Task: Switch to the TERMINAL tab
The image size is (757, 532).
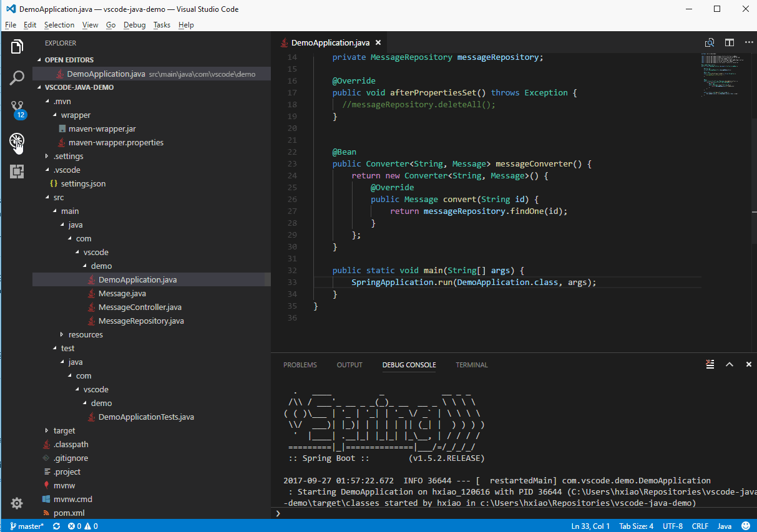Action: tap(471, 365)
